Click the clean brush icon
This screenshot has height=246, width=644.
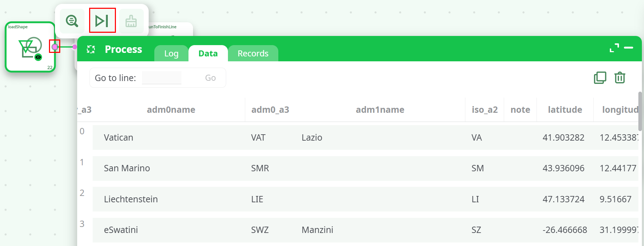(131, 21)
